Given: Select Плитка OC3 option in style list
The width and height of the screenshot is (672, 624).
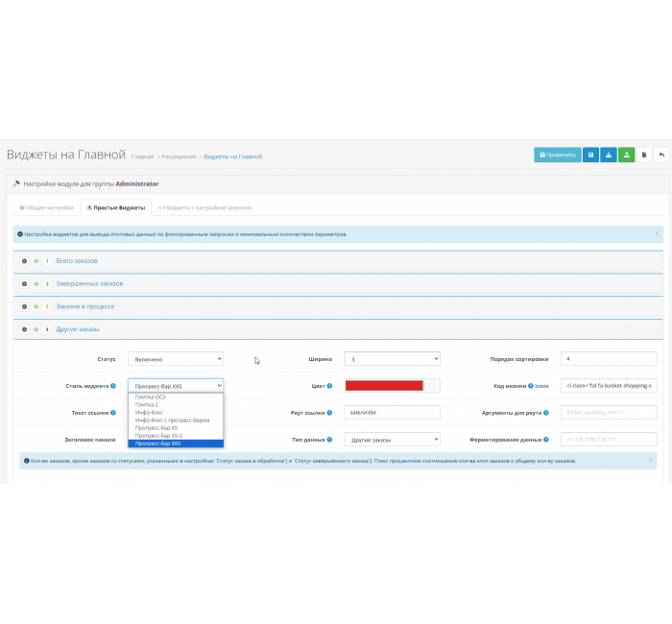Looking at the screenshot, I should (176, 396).
